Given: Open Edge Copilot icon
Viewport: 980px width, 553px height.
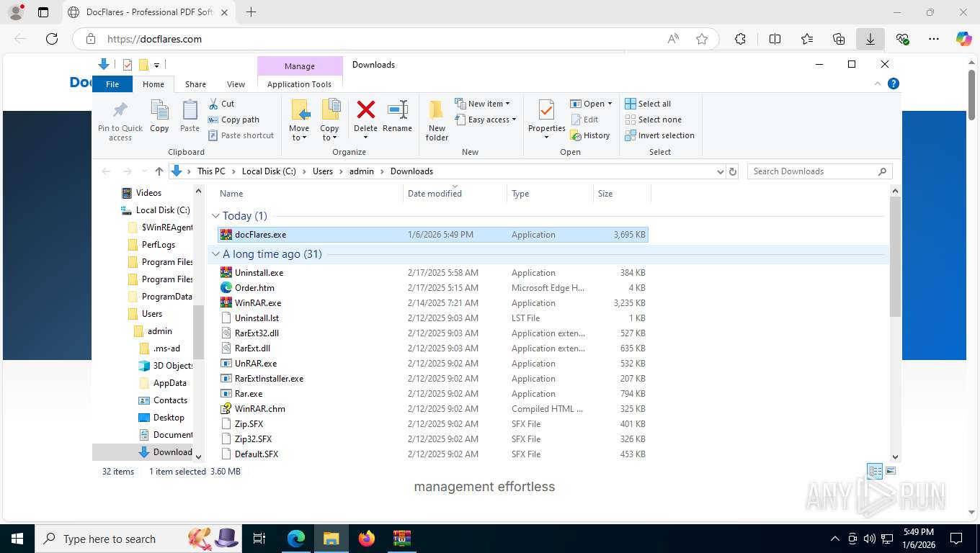Looking at the screenshot, I should [963, 39].
